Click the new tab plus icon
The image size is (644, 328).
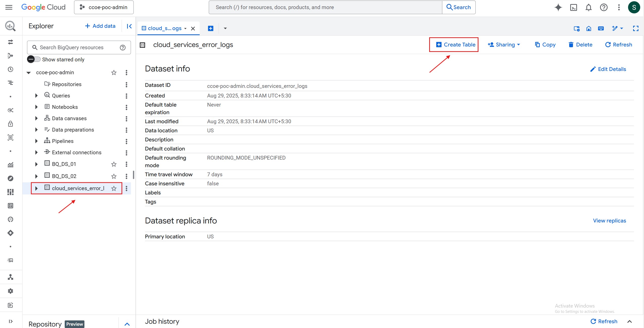[x=211, y=29]
